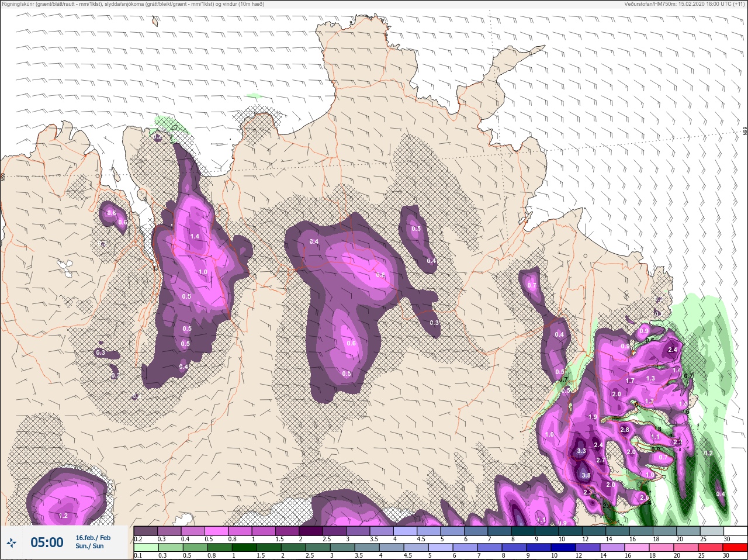The width and height of the screenshot is (748, 560).
Task: Select the lightest green lower legend swatch
Action: (146, 548)
